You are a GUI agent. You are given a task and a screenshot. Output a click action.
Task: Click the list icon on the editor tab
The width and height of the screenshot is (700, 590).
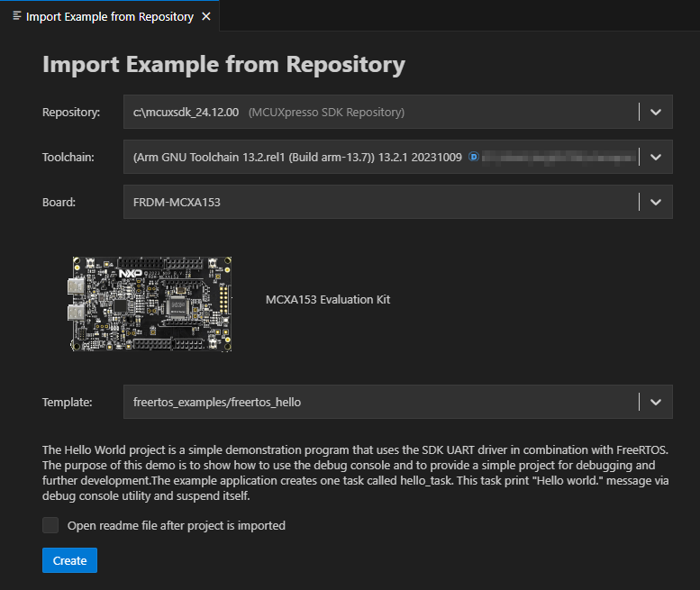tap(17, 16)
